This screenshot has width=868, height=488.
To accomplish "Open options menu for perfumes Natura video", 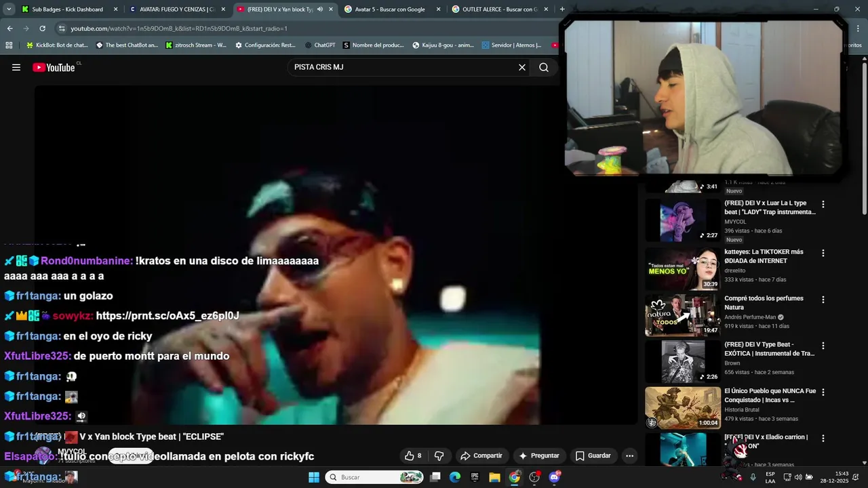I will click(823, 300).
